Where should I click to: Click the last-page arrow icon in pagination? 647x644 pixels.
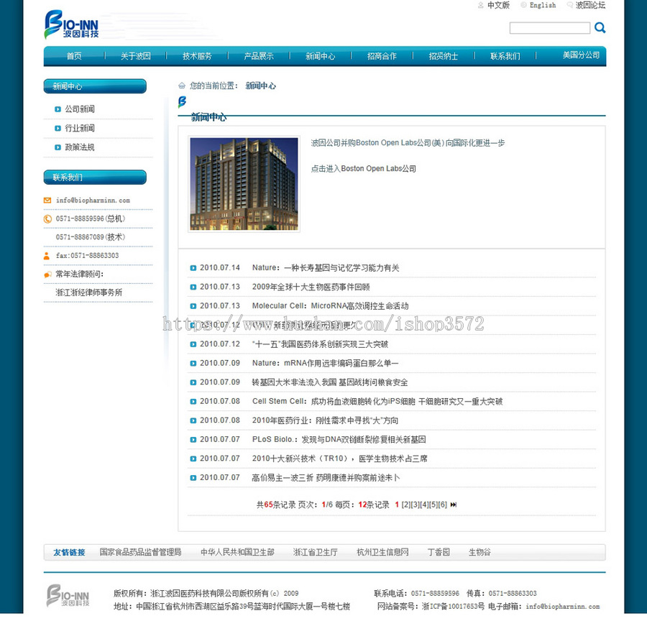[x=454, y=505]
